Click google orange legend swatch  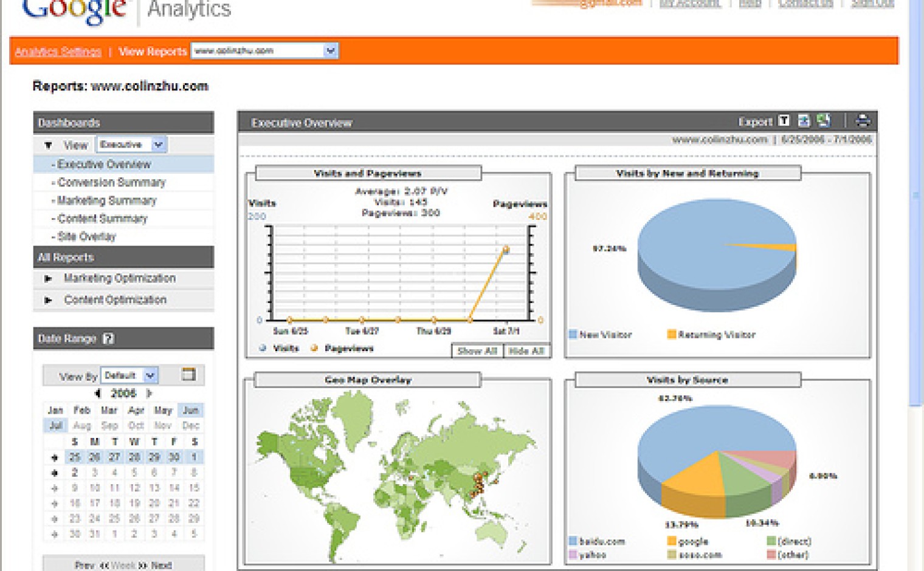pos(671,541)
